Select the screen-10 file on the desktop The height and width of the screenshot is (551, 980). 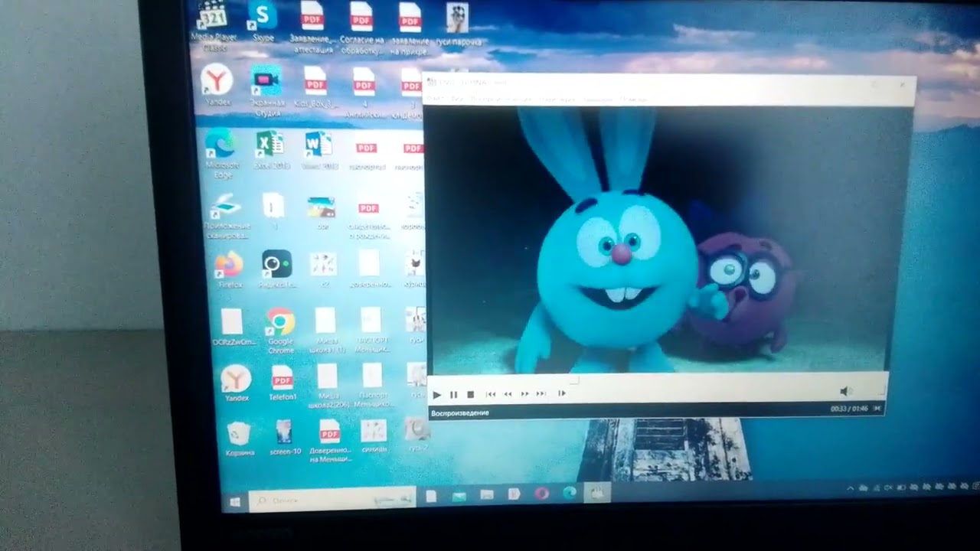point(285,437)
